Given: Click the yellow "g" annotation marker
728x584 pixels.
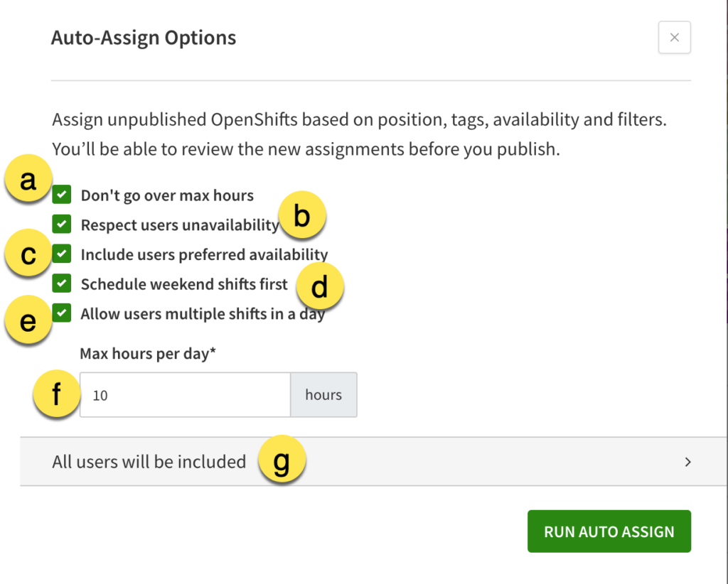Looking at the screenshot, I should (x=282, y=459).
